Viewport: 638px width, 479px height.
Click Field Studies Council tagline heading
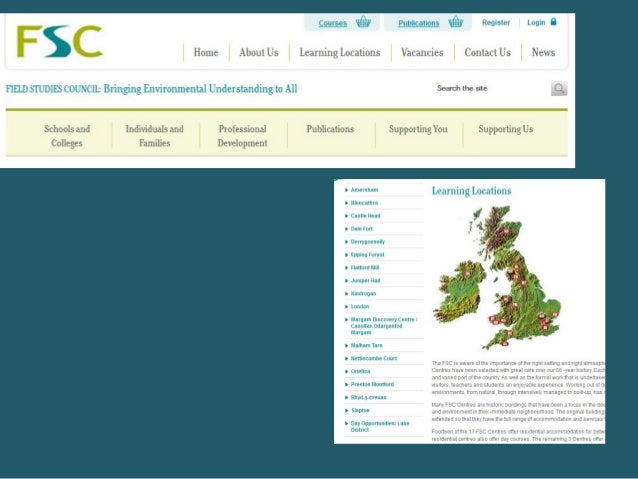(x=151, y=89)
